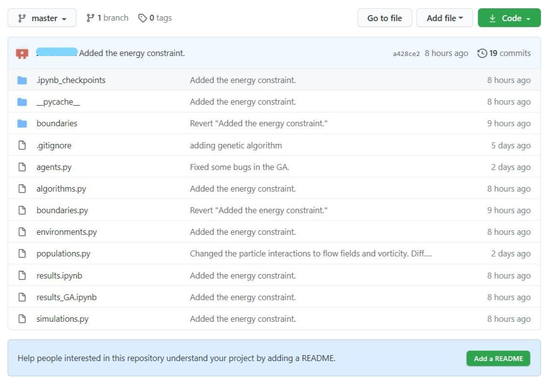549x392 pixels.
Task: Open 'Fixed some bugs in the GA.' commit
Action: (239, 167)
